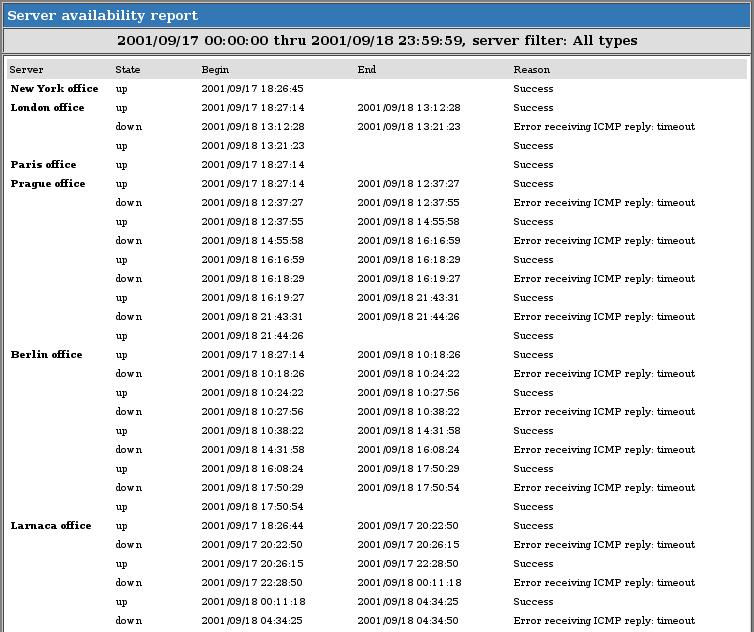Click End time 2001/09/18 17:50:29
This screenshot has width=754, height=632.
[x=408, y=468]
